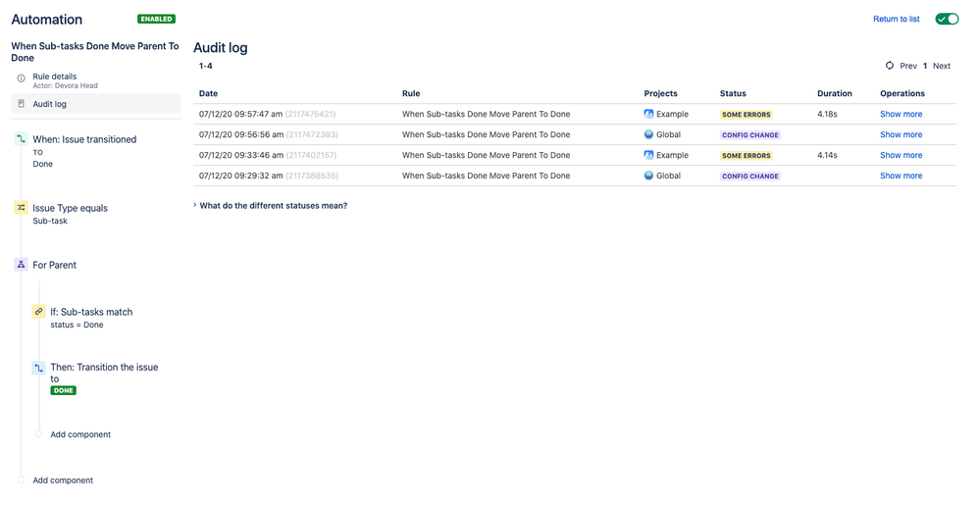
Task: Click CONFIG CHANGE status in 09:56:56 row
Action: pos(750,135)
